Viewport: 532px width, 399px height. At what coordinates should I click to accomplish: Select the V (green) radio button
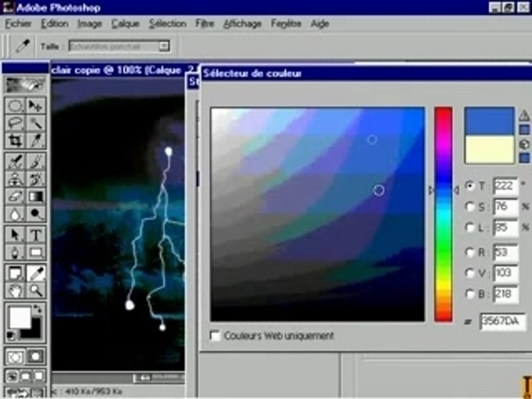(470, 273)
